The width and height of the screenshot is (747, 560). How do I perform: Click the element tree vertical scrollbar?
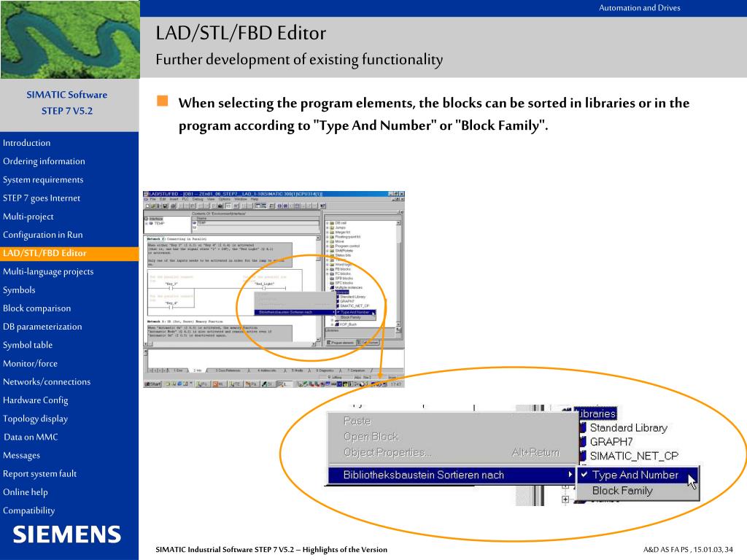[x=398, y=273]
